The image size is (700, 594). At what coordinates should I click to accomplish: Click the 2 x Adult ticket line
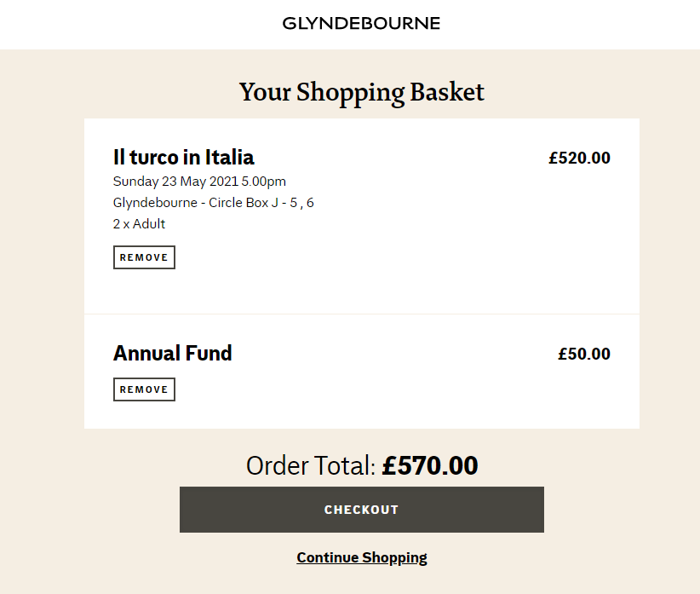pyautogui.click(x=139, y=223)
